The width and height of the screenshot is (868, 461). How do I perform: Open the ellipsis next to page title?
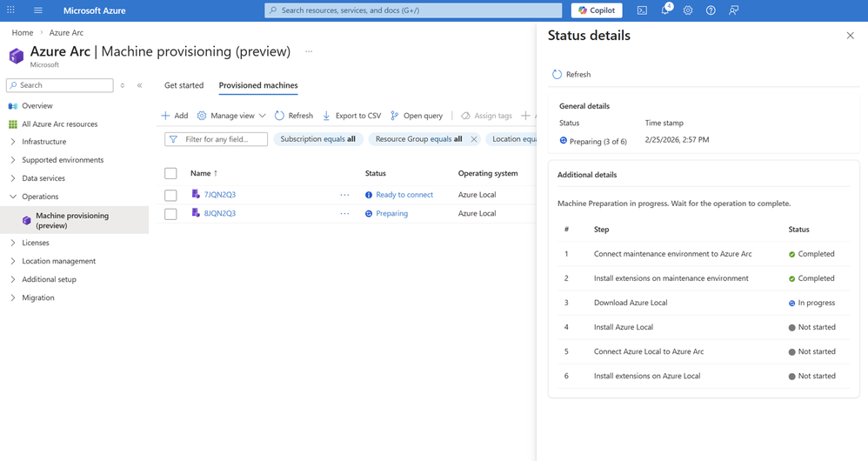[309, 51]
